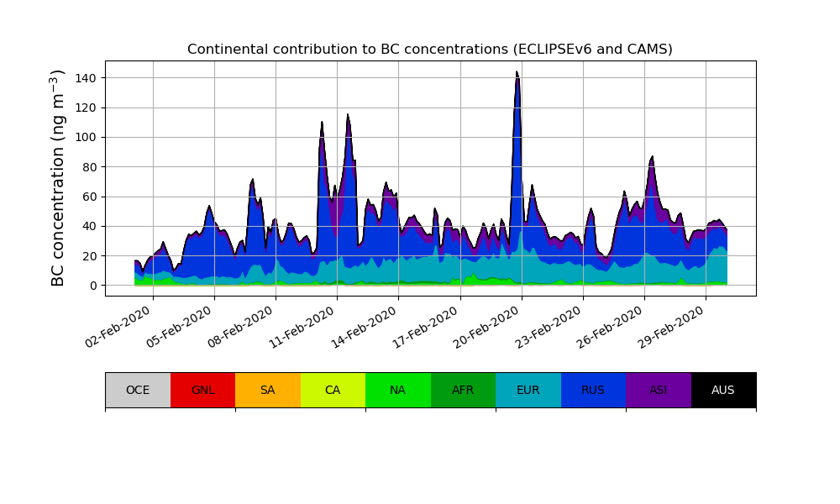This screenshot has height=504, width=840.
Task: Select the BC concentration y-axis label
Action: (x=58, y=178)
